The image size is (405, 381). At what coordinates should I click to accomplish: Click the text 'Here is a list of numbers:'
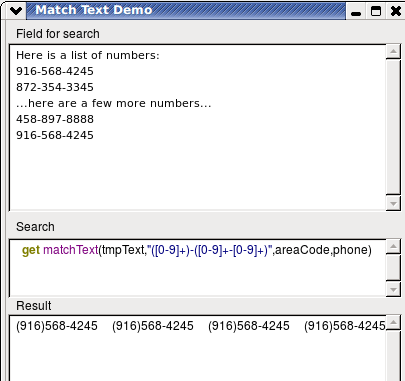tap(88, 55)
